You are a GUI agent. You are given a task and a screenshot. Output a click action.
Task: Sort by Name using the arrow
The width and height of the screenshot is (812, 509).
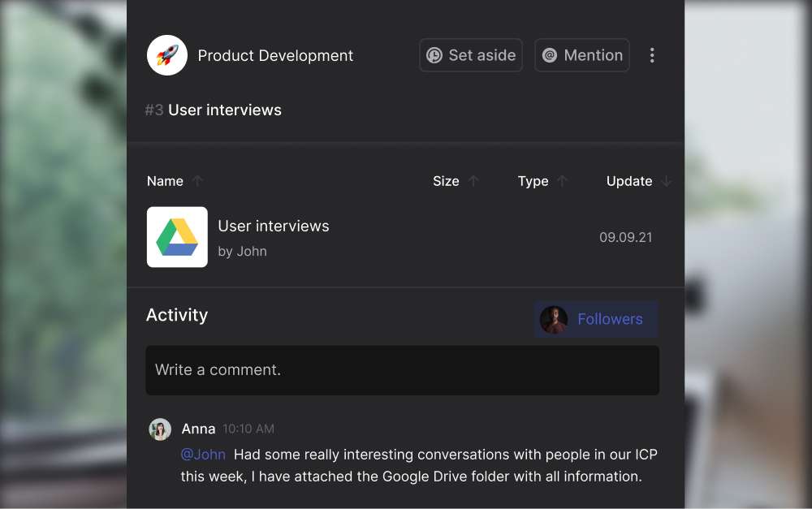197,181
